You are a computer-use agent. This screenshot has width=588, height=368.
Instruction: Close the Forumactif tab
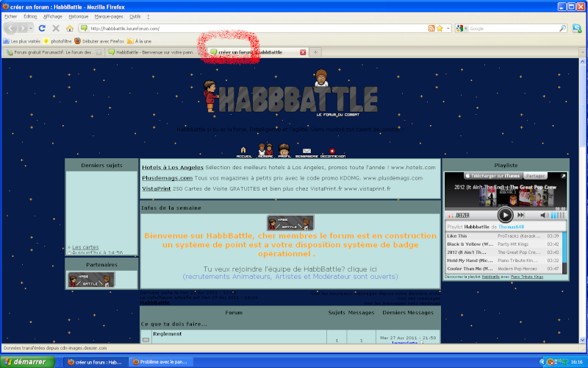[x=98, y=52]
